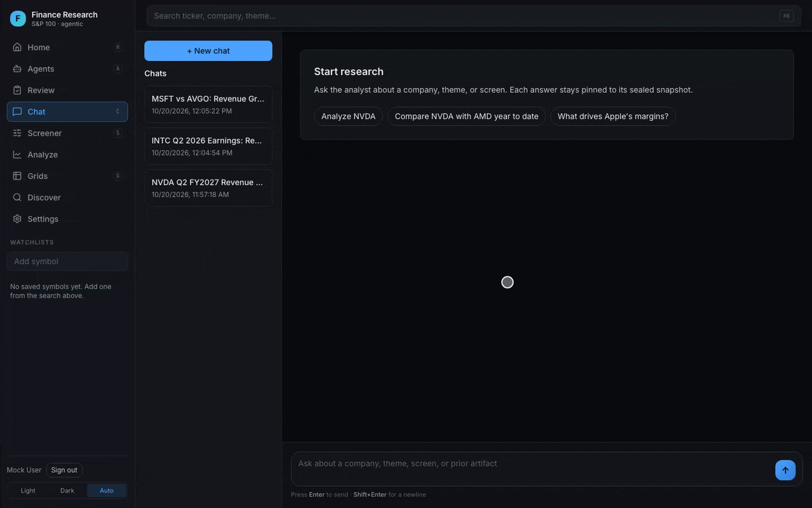Open the NVDA Q2 FY2027 Revenue chat
The image size is (812, 508).
(208, 188)
